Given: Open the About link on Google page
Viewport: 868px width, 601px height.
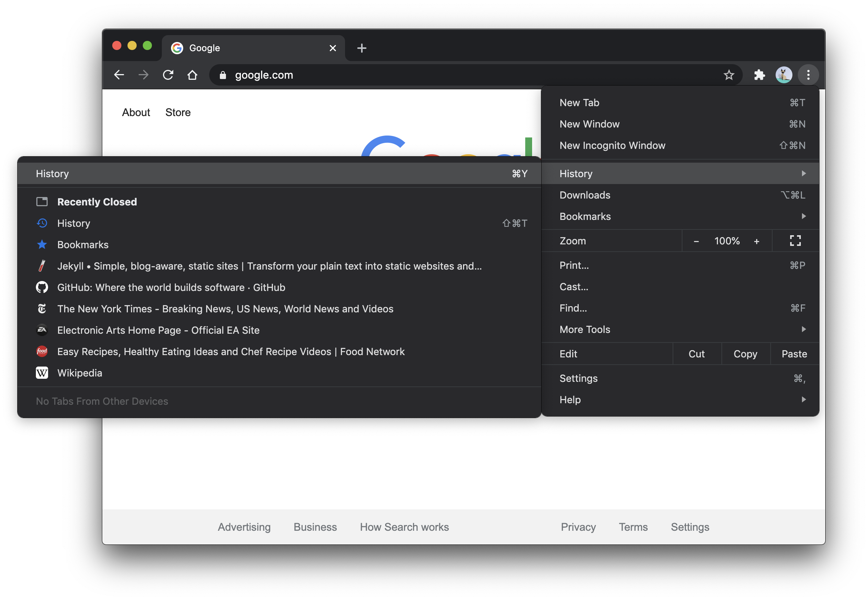Looking at the screenshot, I should click(136, 113).
